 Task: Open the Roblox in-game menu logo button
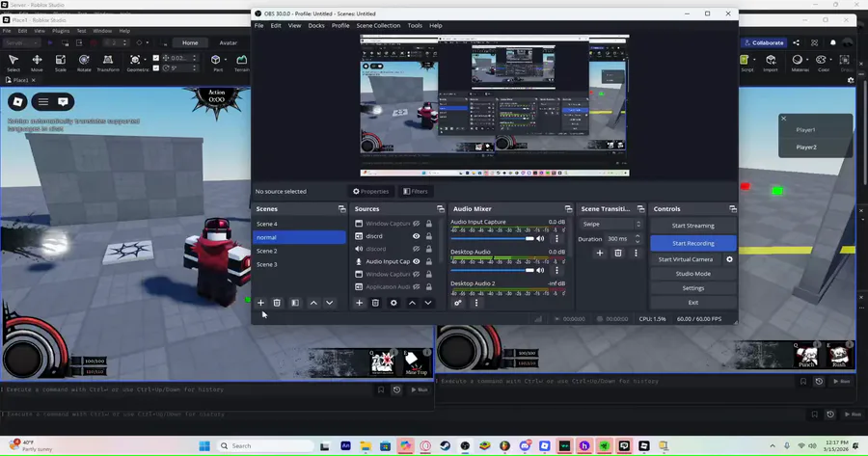tap(17, 102)
